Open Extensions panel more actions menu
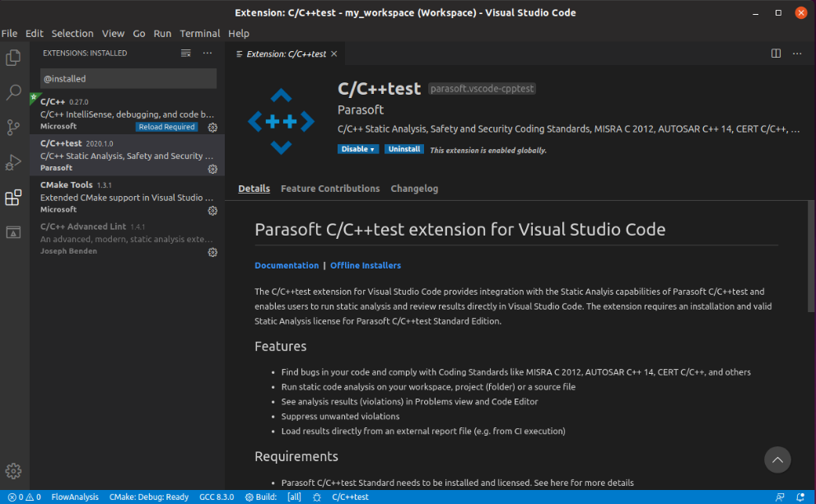Image resolution: width=816 pixels, height=504 pixels. (x=207, y=53)
